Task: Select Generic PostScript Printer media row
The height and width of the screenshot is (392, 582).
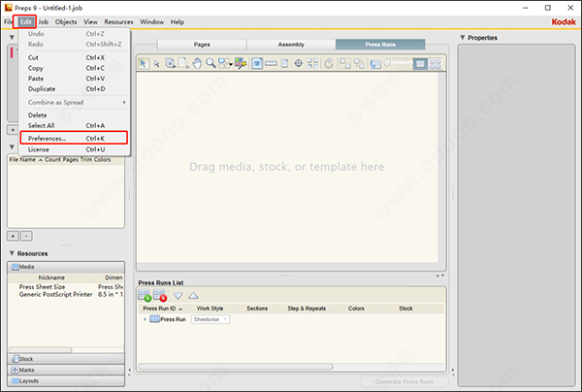Action: click(66, 294)
